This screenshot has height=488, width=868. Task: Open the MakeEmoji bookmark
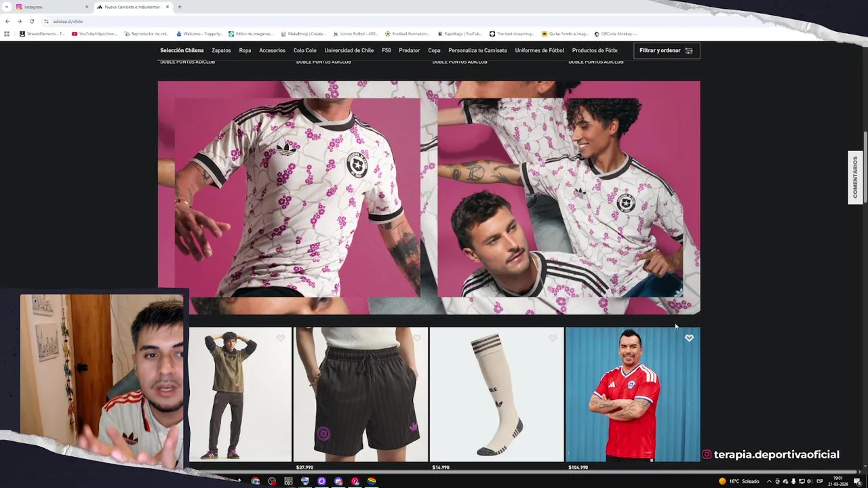303,34
